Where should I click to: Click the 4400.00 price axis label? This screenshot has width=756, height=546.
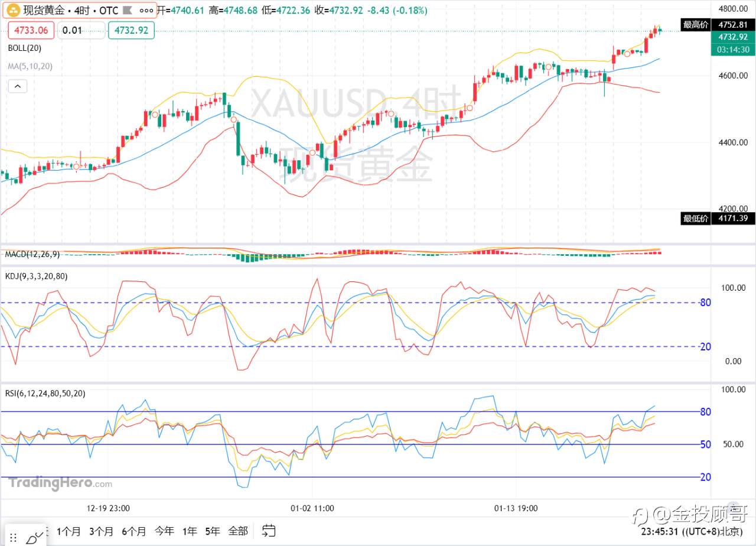(733, 142)
